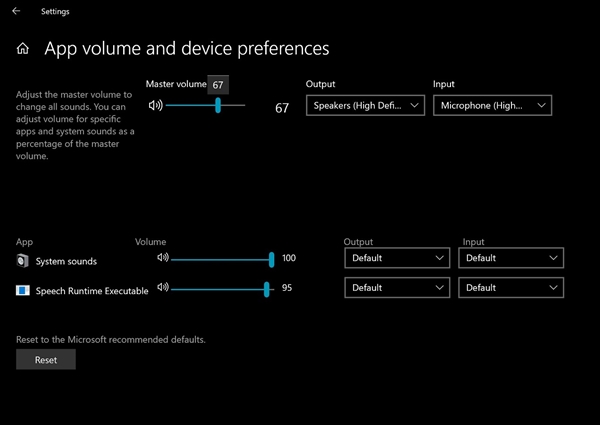Image resolution: width=600 pixels, height=425 pixels.
Task: Select the System sounds app label
Action: 66,261
